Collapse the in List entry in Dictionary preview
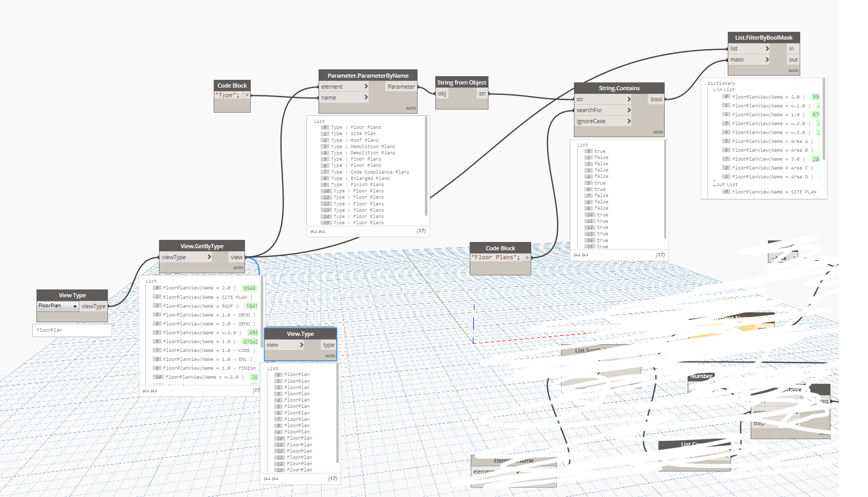The height and width of the screenshot is (497, 868). [715, 89]
